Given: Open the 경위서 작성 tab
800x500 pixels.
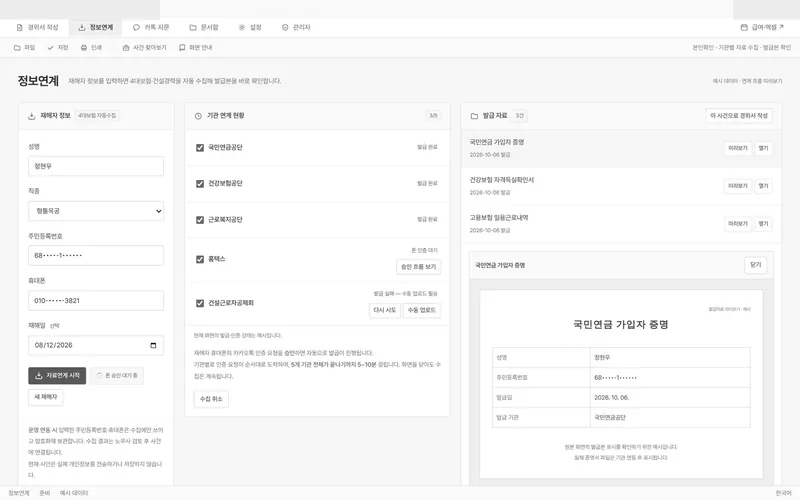Looking at the screenshot, I should click(37, 28).
